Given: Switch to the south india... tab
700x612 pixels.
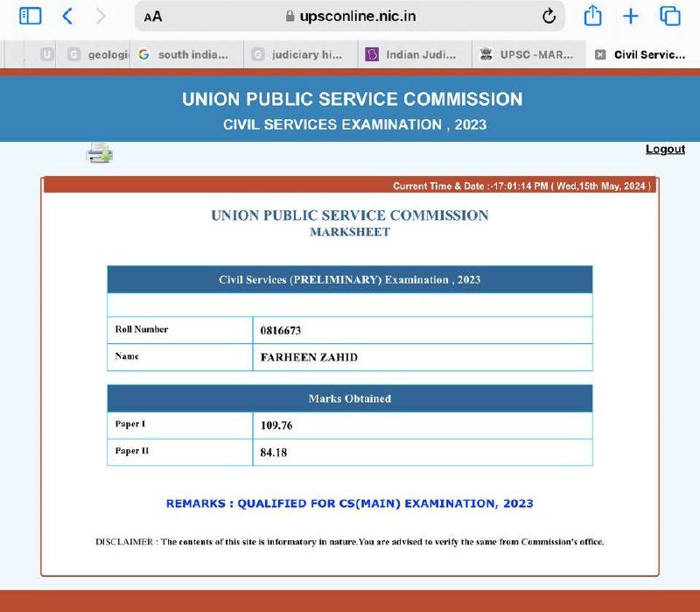Looking at the screenshot, I should click(186, 54).
